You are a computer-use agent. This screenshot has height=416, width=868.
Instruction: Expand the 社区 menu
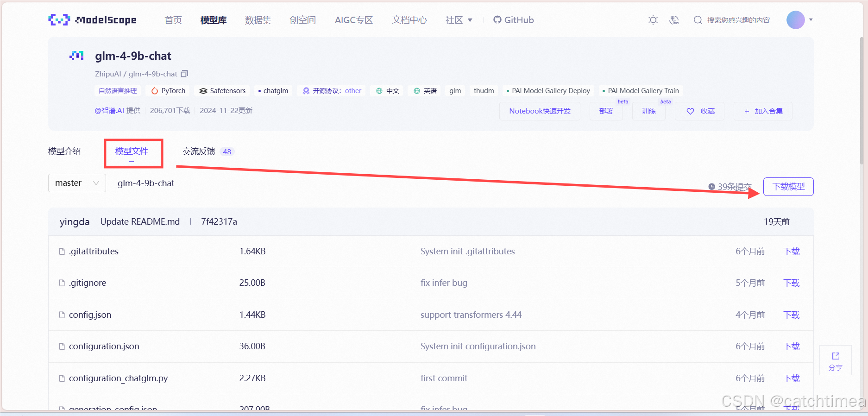click(x=459, y=20)
